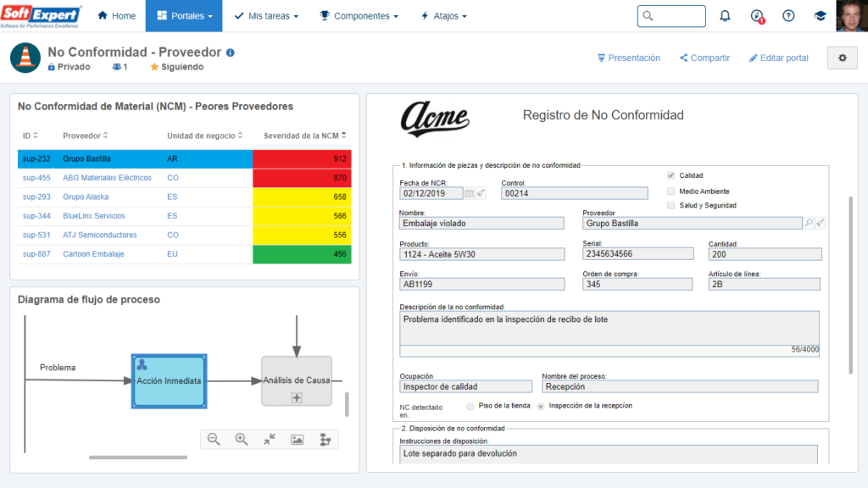This screenshot has height=488, width=868.
Task: Open portal settings gear icon
Action: click(x=842, y=58)
